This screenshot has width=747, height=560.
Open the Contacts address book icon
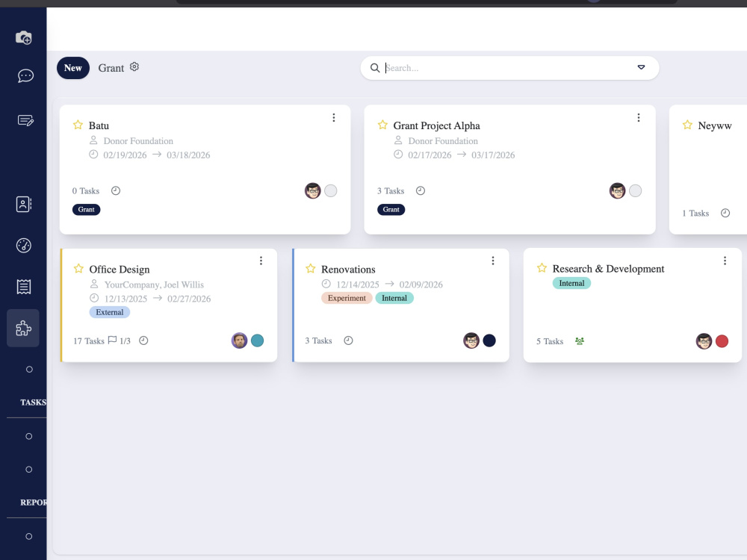click(24, 205)
